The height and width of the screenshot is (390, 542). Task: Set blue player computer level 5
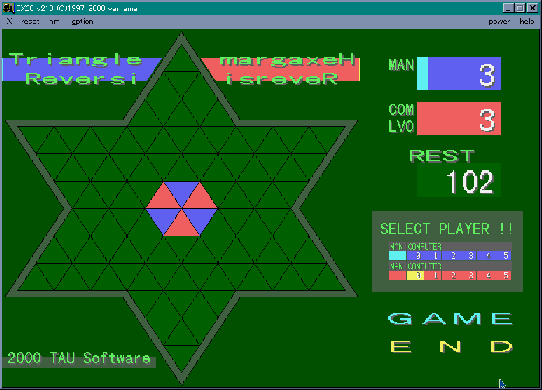pyautogui.click(x=503, y=256)
